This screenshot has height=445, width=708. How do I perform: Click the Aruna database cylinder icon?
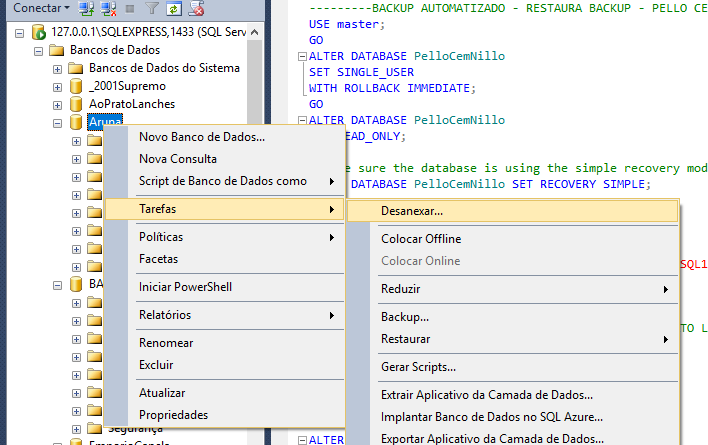[x=76, y=122]
